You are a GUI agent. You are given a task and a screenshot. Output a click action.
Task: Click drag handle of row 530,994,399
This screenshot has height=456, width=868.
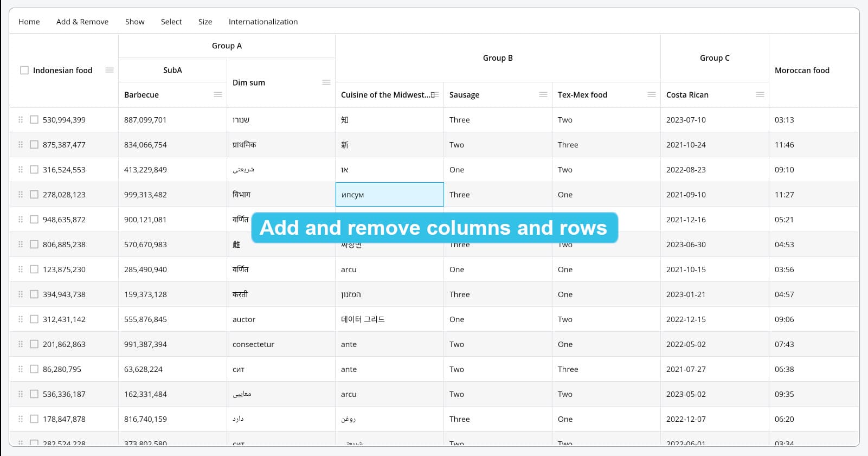21,120
